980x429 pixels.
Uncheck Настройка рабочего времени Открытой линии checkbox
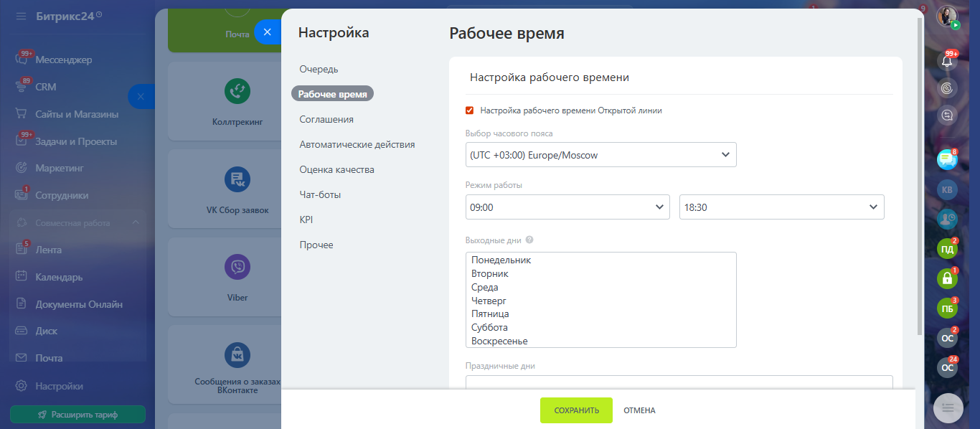coord(470,110)
